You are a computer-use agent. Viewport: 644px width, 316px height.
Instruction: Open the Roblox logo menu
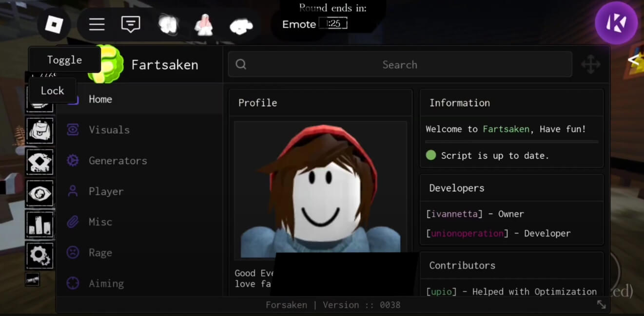[x=54, y=24]
